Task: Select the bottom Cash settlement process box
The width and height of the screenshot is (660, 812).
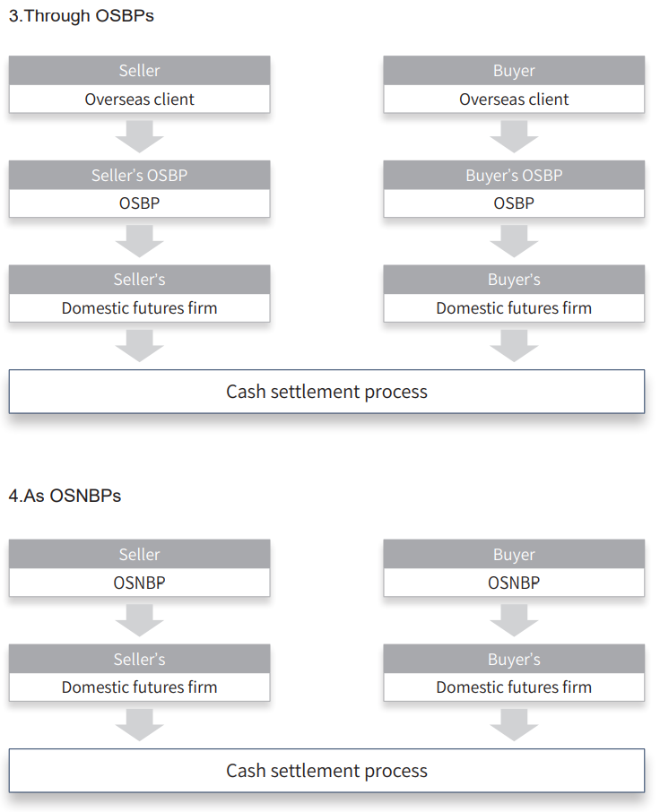Action: click(x=326, y=771)
